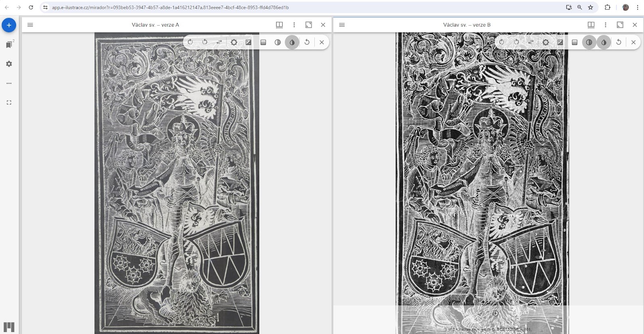Close the Václav sv. – verze B window
Screen dimensions: 644x334
coord(635,25)
